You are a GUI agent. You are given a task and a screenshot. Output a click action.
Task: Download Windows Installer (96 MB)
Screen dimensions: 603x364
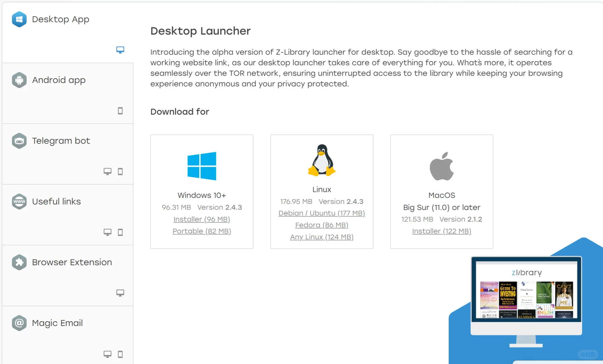[x=202, y=219]
